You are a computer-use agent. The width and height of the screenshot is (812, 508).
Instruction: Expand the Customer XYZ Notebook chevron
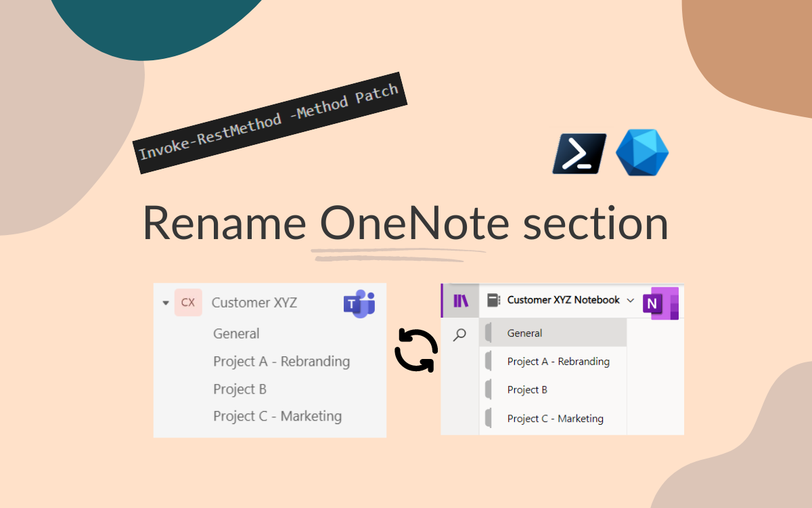pos(631,300)
